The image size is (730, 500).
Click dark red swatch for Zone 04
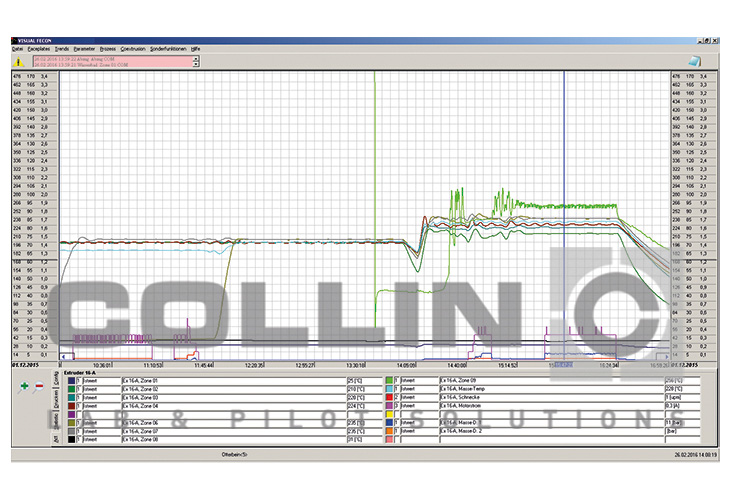point(71,406)
